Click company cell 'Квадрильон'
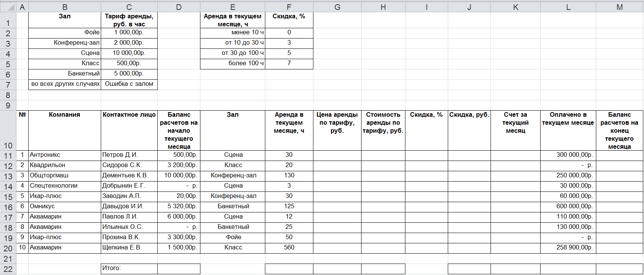The height and width of the screenshot is (275, 644). point(65,166)
